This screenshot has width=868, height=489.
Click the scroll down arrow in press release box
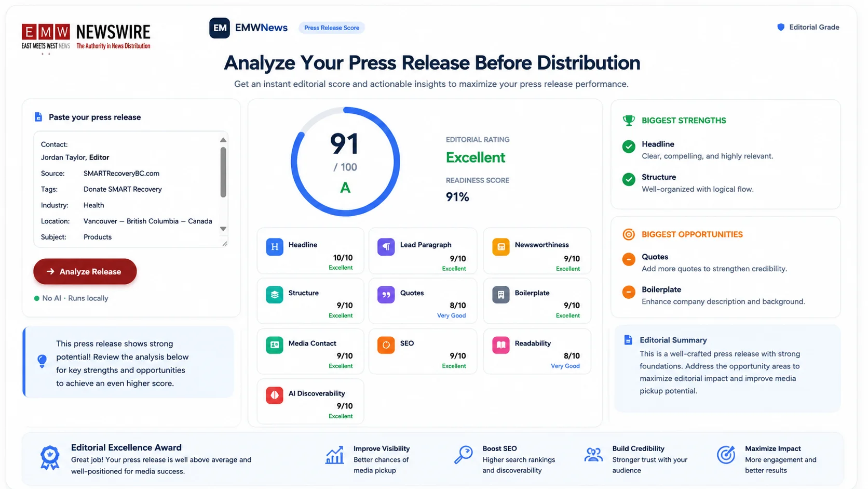click(223, 229)
